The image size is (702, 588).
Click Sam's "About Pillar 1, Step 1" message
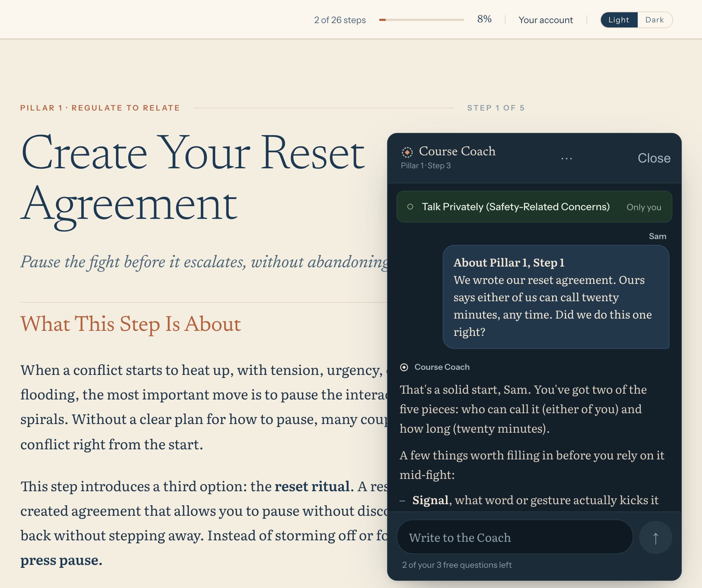[556, 297]
